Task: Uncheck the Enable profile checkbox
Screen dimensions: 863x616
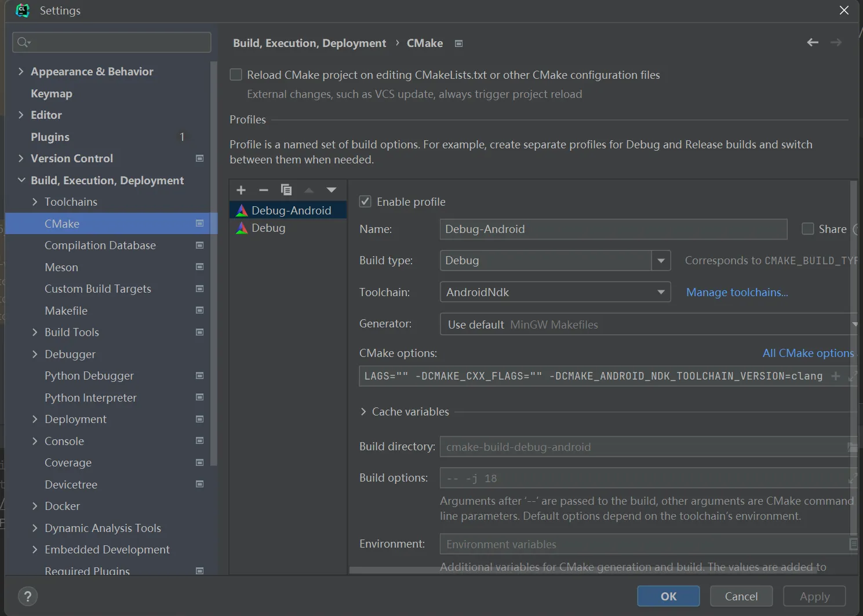Action: coord(365,202)
